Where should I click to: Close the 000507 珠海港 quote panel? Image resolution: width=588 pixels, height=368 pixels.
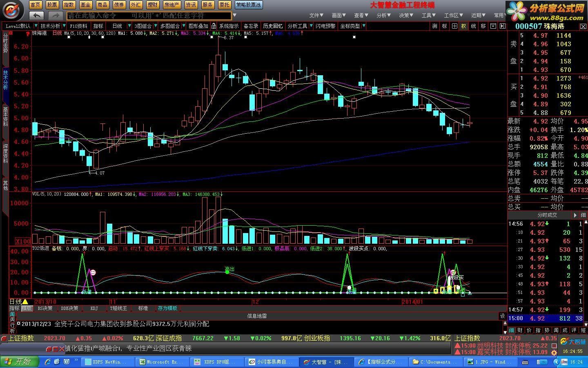click(x=583, y=26)
